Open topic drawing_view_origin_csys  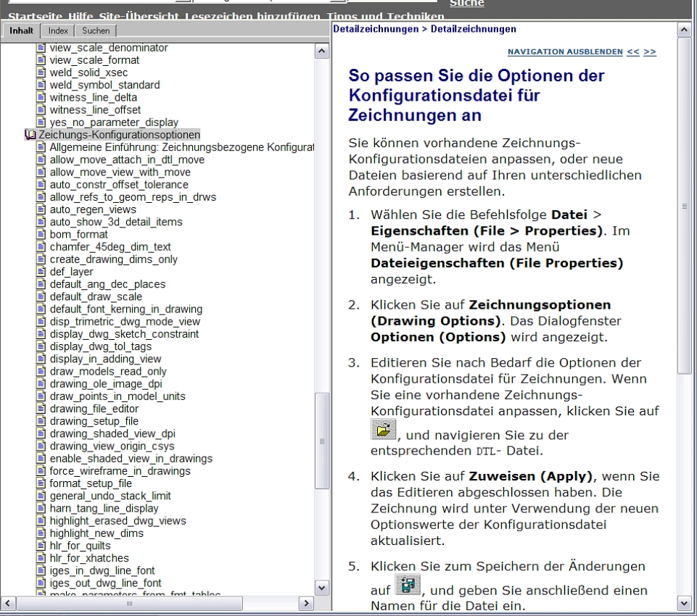[112, 446]
